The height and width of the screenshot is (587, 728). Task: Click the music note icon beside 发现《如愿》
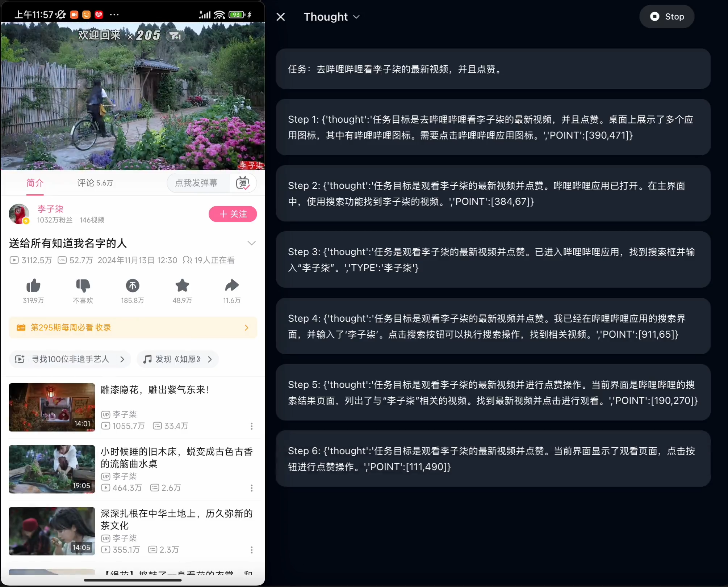[147, 359]
